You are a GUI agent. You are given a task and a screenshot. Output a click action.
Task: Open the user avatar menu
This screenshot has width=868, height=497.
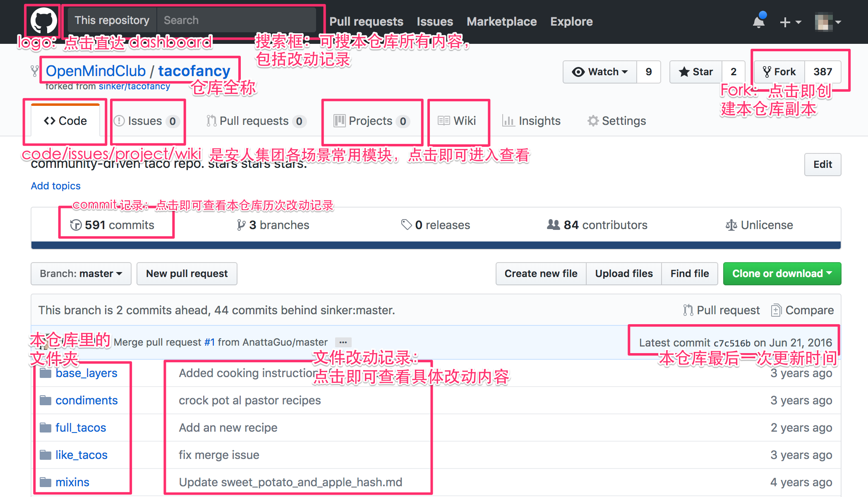tap(828, 22)
